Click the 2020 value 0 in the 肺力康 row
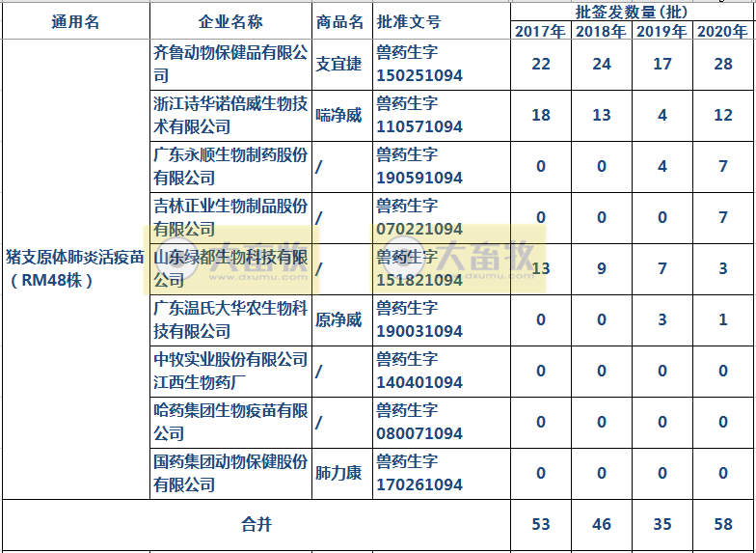 pos(723,473)
